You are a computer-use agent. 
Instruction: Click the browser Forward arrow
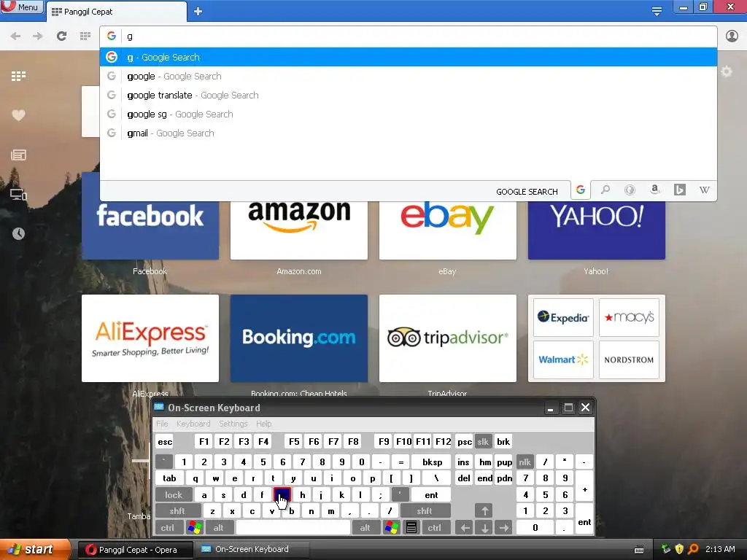[x=38, y=36]
